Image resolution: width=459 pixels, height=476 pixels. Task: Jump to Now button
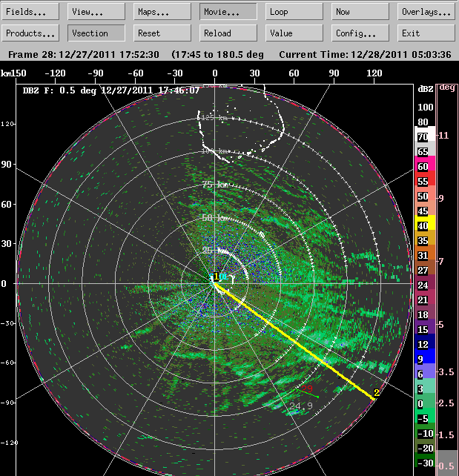[x=360, y=12]
